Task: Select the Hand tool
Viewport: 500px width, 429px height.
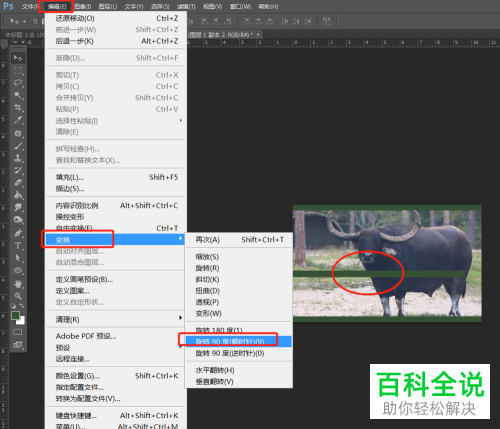Action: click(18, 284)
